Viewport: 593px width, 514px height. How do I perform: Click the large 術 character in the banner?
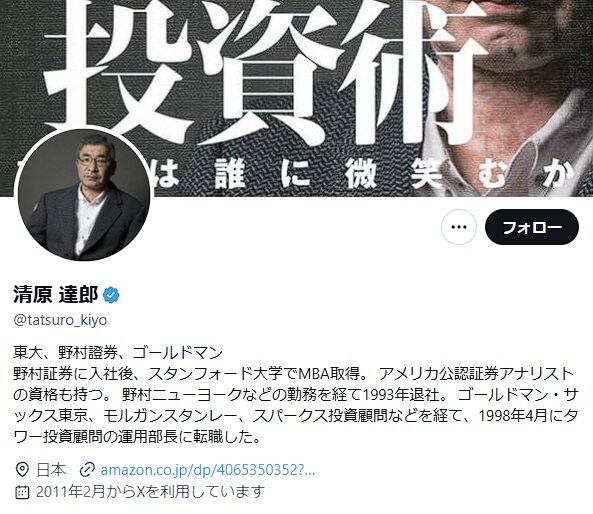pyautogui.click(x=420, y=72)
